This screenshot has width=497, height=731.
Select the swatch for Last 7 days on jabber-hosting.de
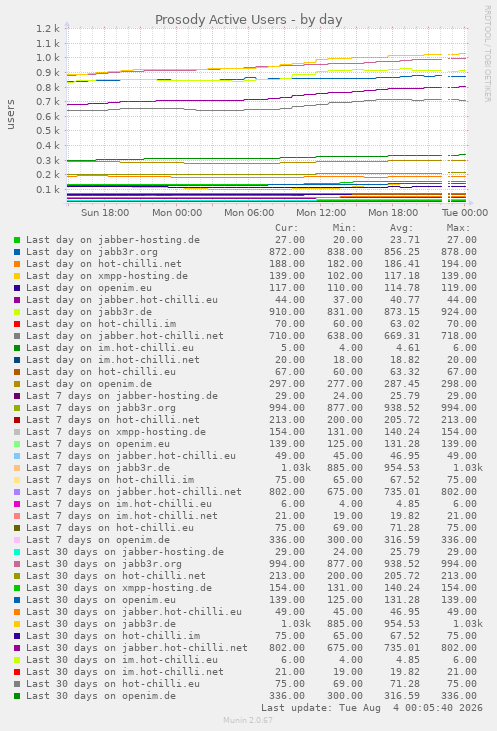pyautogui.click(x=17, y=396)
